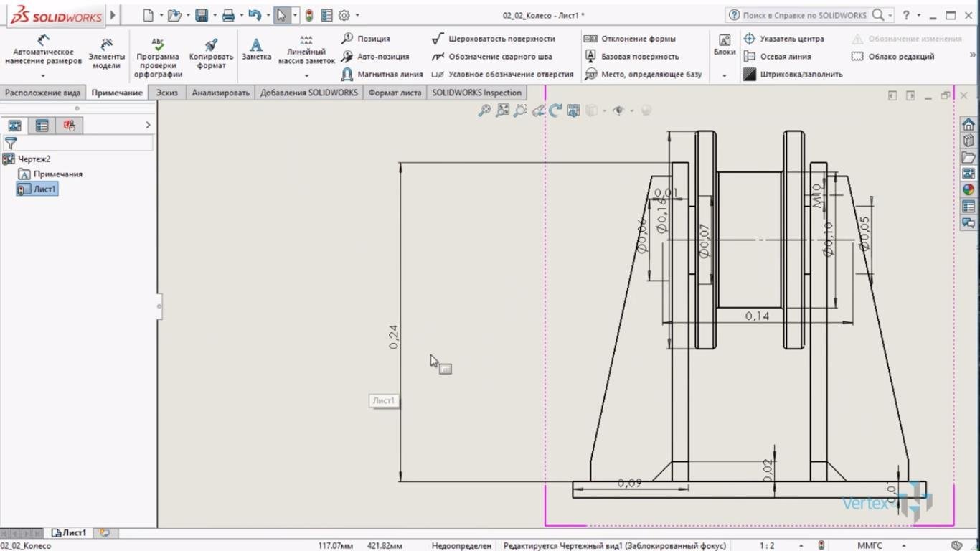Expand the Undo history dropdown arrow
The width and height of the screenshot is (980, 551).
click(x=267, y=15)
